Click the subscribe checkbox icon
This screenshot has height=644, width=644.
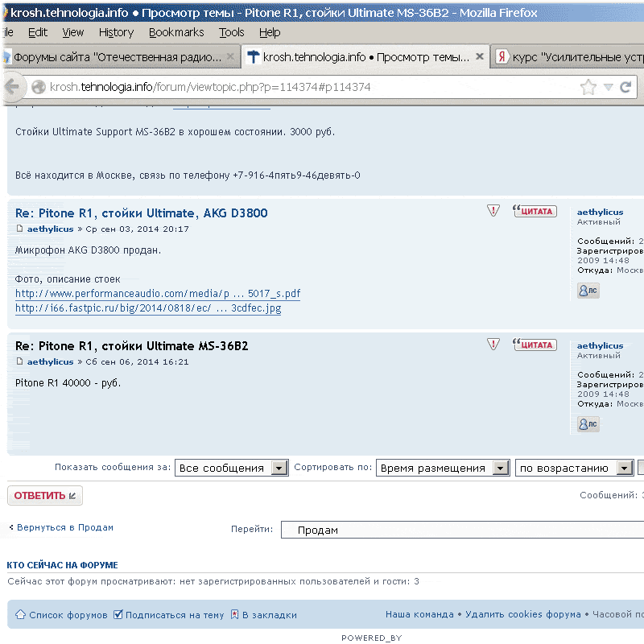pos(118,614)
